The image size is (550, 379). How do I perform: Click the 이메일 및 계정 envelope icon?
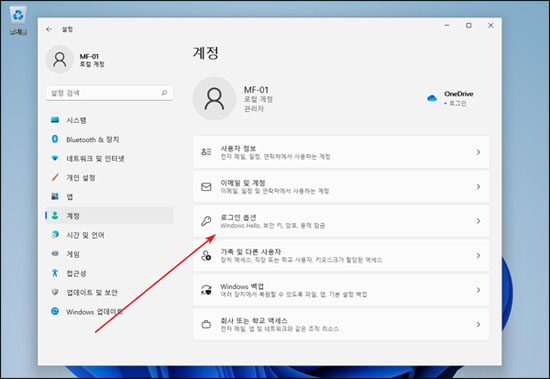click(x=206, y=186)
